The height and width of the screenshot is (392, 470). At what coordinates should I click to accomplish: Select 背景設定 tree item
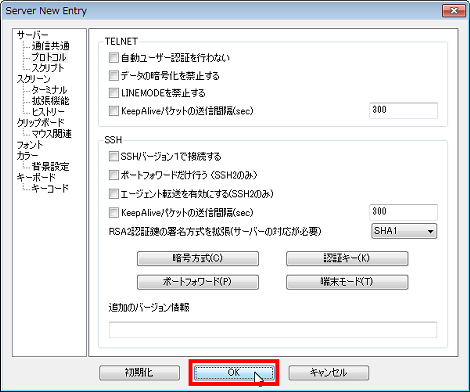[50, 166]
